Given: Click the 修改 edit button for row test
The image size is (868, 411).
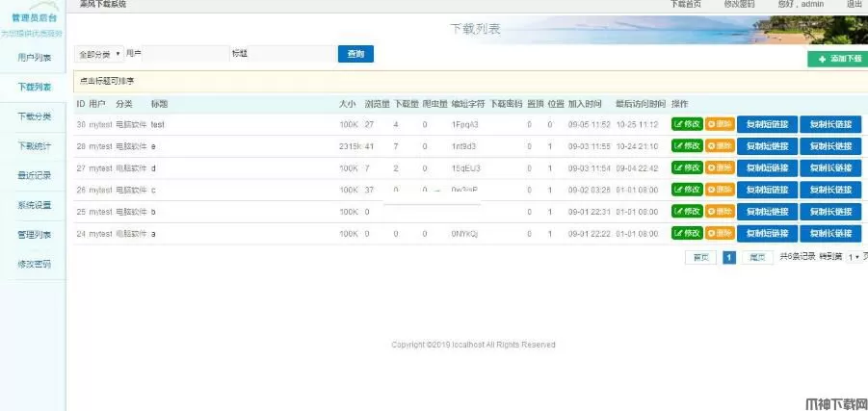Looking at the screenshot, I should coord(687,124).
